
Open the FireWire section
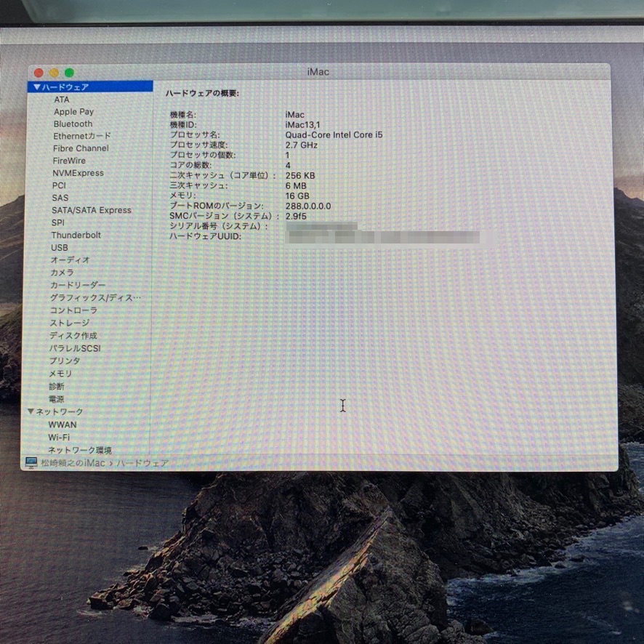(69, 161)
